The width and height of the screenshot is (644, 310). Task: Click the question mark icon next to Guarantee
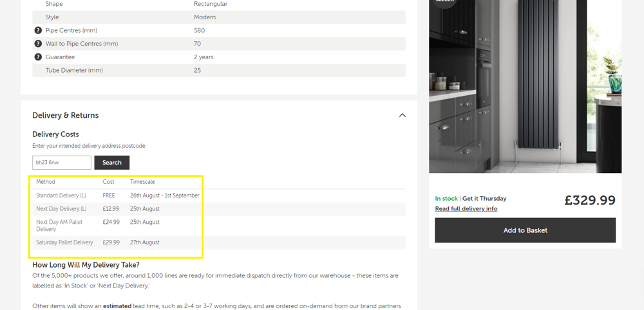(38, 57)
